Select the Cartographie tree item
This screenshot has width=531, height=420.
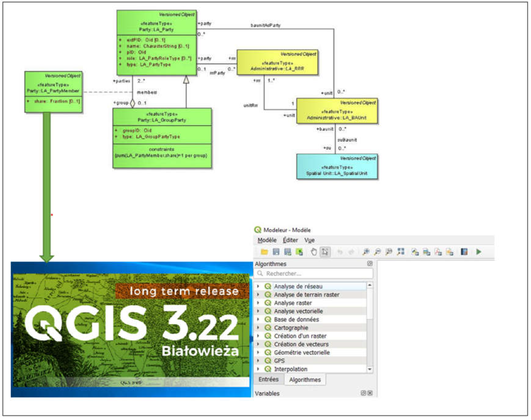pyautogui.click(x=291, y=328)
